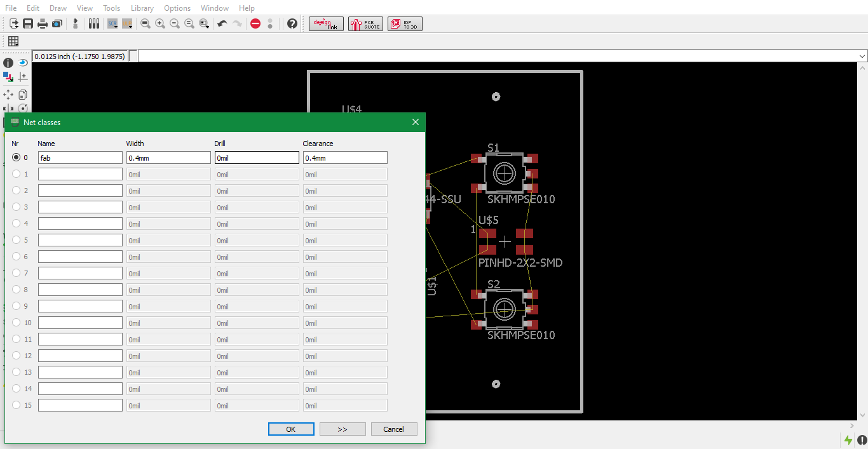Click the PCB Quote button

(366, 23)
